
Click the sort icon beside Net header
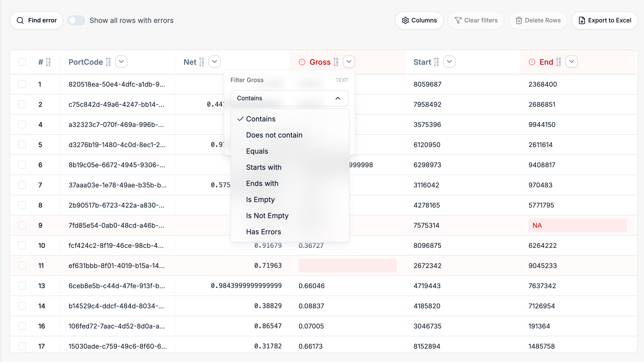tap(201, 62)
